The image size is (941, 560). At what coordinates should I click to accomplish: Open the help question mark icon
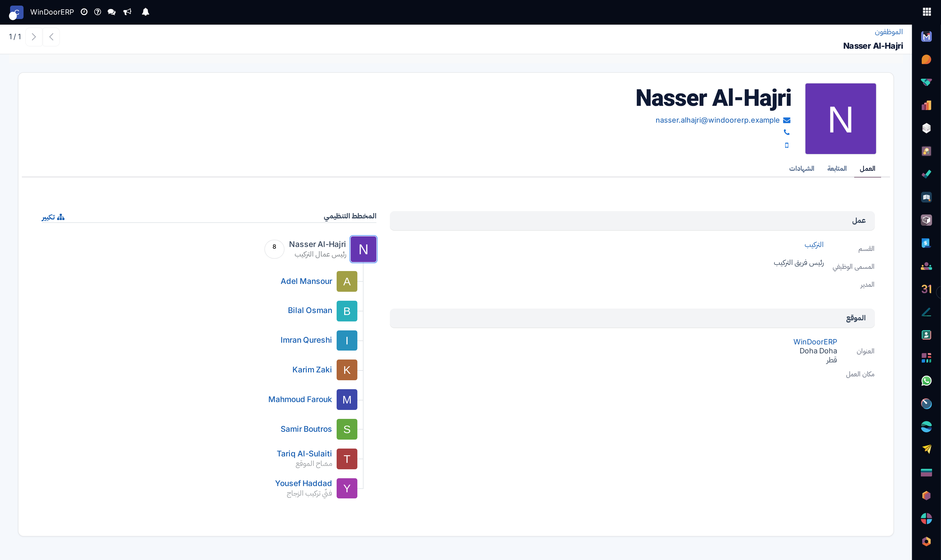pos(98,12)
